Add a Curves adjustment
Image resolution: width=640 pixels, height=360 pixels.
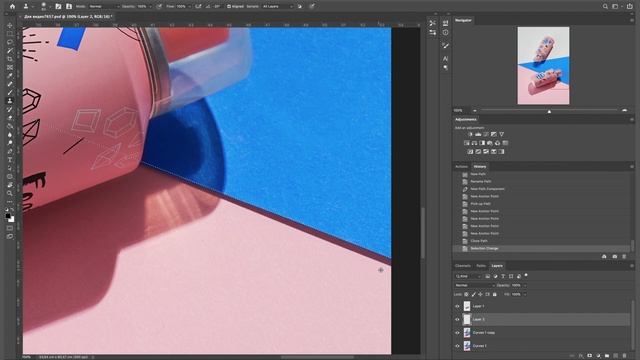tap(486, 134)
